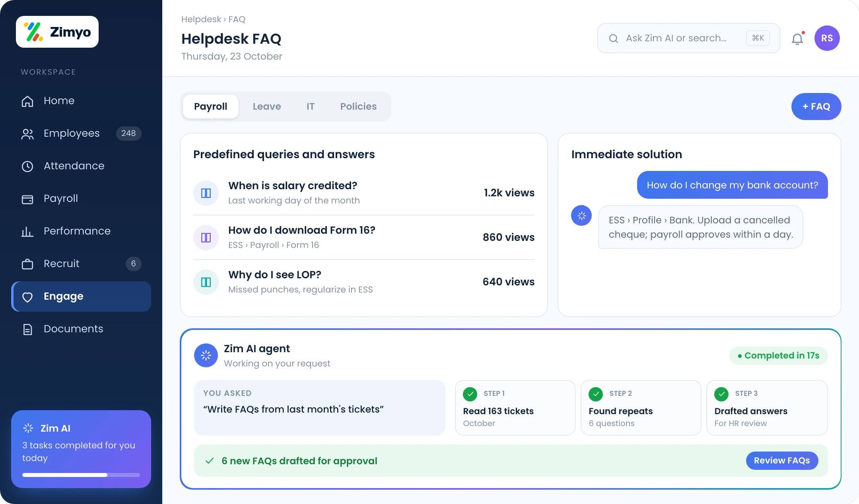
Task: Open Payroll in the sidebar
Action: [81, 199]
